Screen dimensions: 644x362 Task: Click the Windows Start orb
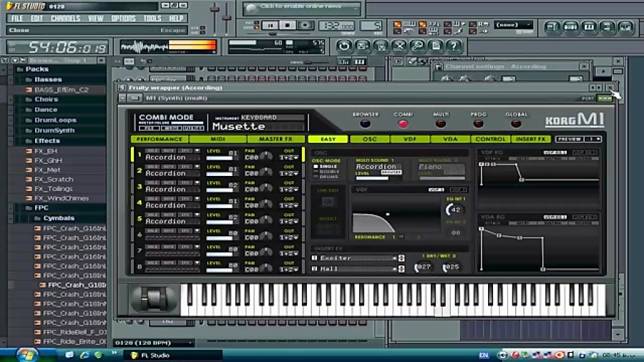27,355
